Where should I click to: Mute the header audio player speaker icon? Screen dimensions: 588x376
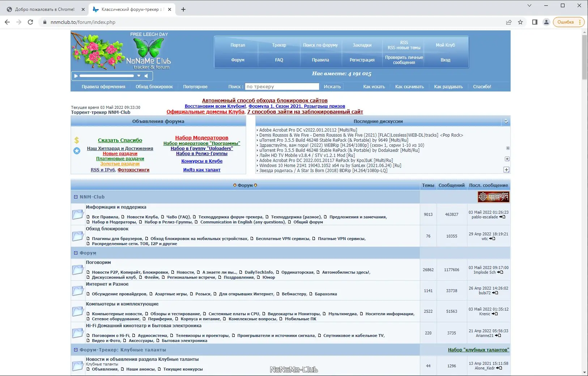146,76
